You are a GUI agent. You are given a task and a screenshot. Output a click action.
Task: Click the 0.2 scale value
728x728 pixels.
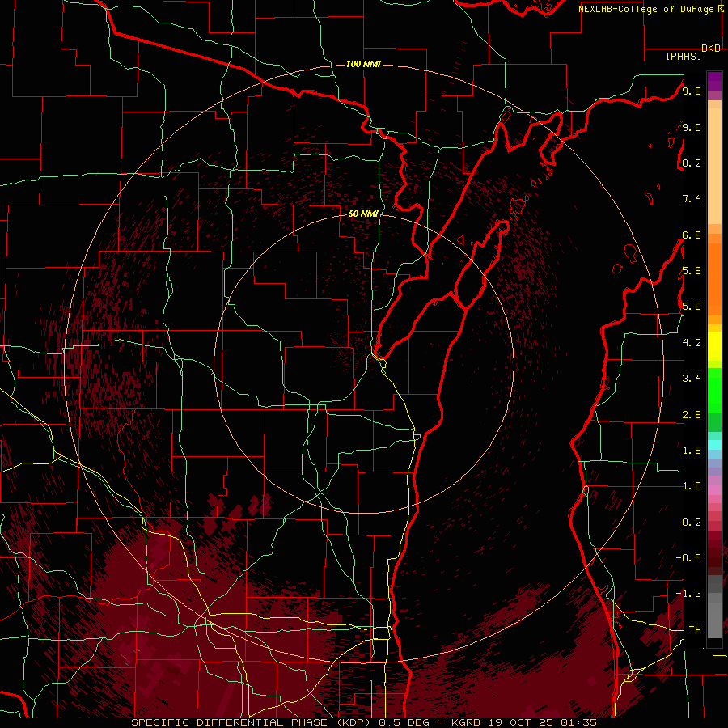click(692, 522)
